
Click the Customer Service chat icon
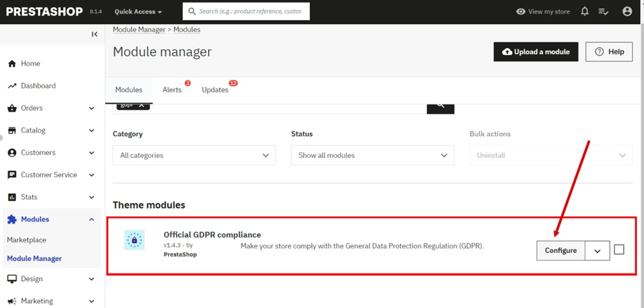coord(12,175)
